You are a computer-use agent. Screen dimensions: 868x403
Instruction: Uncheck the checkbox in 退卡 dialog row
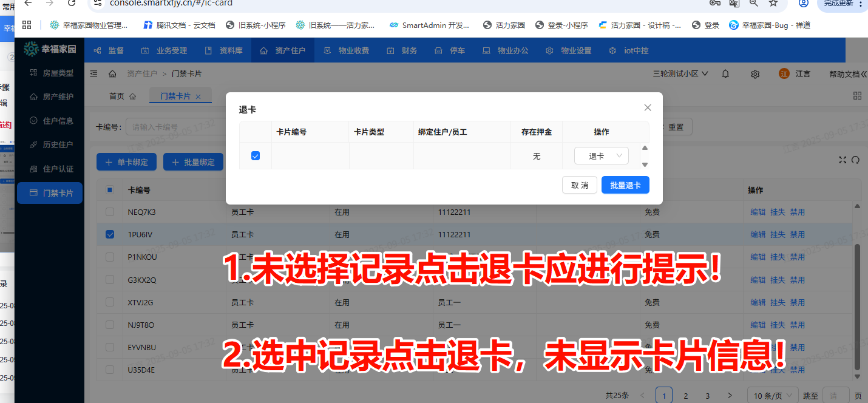256,156
